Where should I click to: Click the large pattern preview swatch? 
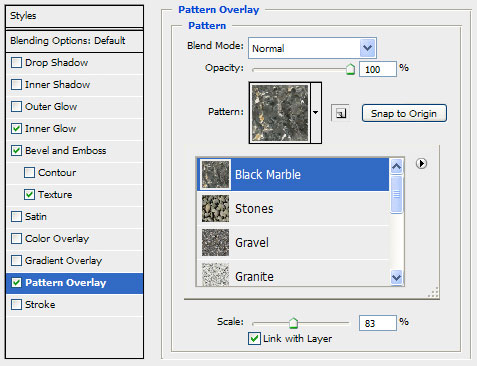coord(280,113)
